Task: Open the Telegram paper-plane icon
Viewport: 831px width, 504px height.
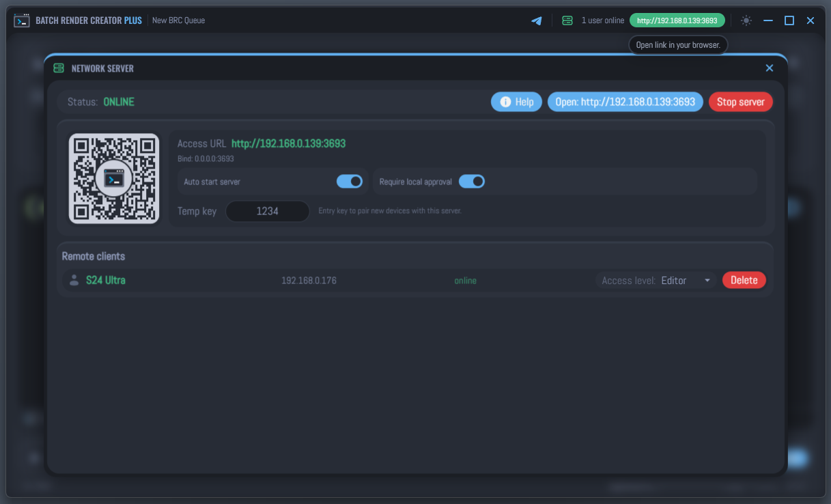Action: tap(537, 20)
